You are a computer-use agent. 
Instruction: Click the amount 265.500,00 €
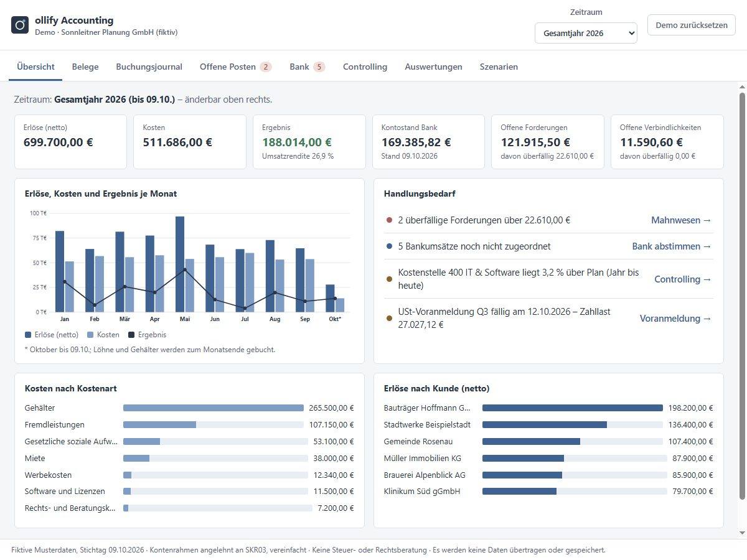(331, 408)
